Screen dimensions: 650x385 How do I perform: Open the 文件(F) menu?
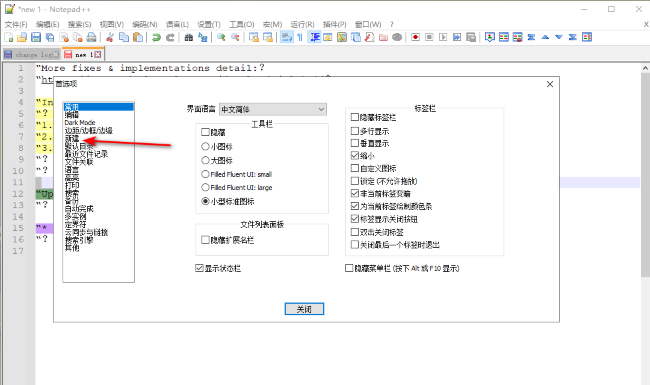tap(16, 24)
